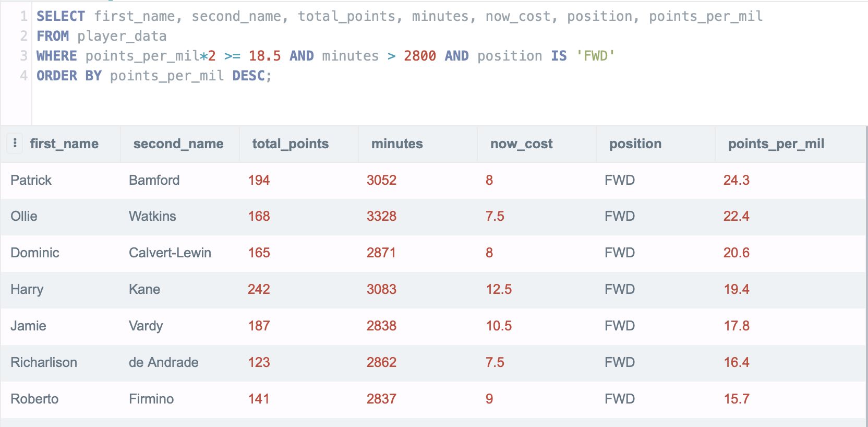The image size is (868, 427).
Task: Select Jamie Vardy's minutes value 2838
Action: point(381,326)
